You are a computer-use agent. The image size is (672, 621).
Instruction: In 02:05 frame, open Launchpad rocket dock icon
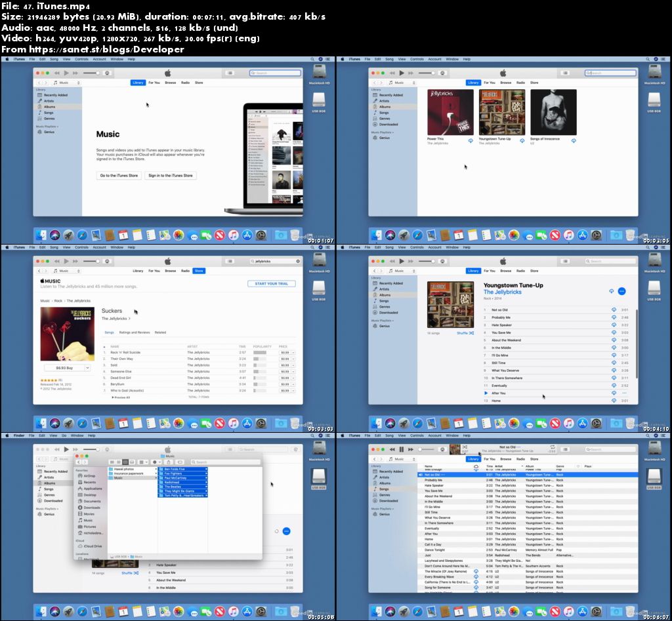click(x=404, y=235)
